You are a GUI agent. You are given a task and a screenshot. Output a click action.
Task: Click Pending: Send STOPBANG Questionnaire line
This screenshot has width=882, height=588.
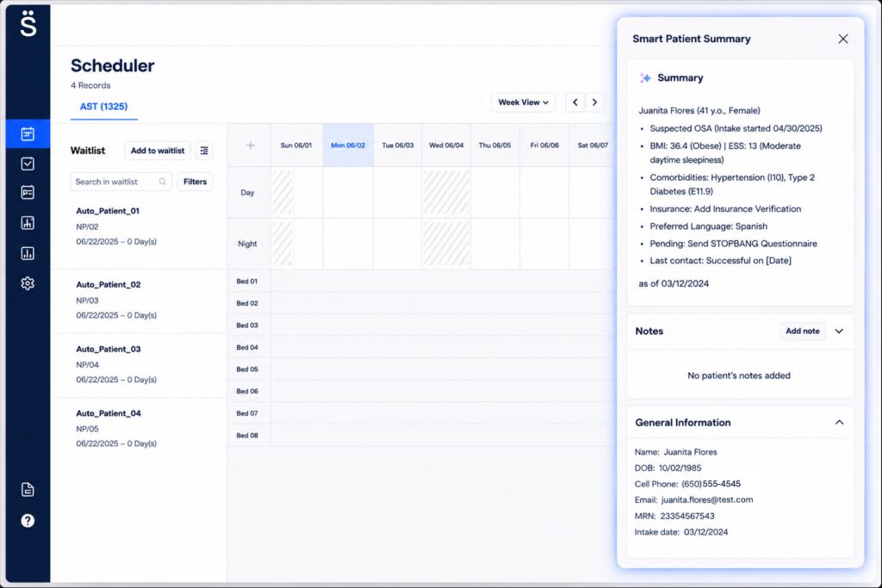pos(734,244)
